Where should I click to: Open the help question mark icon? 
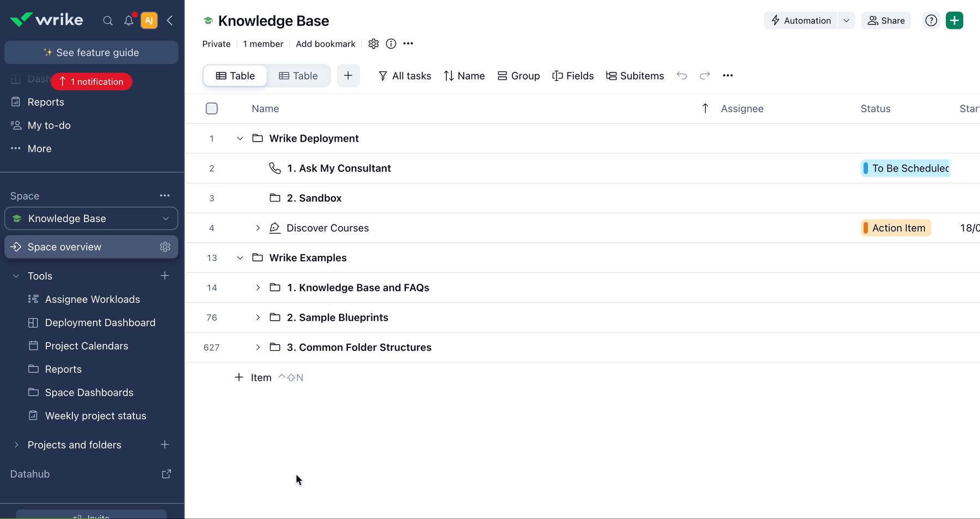coord(931,21)
